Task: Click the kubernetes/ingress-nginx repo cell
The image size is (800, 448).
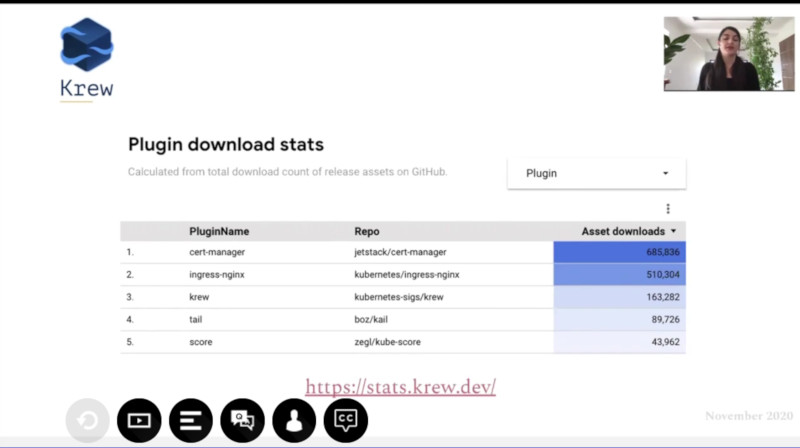Action: [407, 275]
